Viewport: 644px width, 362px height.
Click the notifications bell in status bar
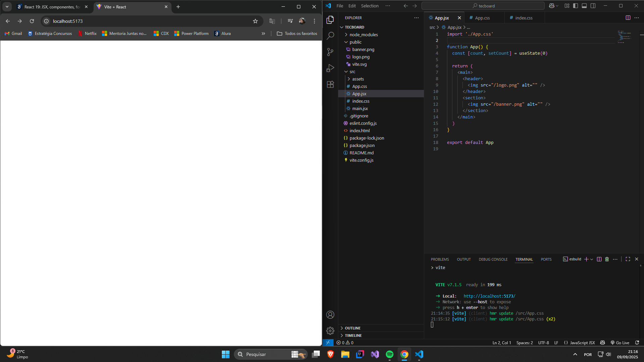[637, 343]
